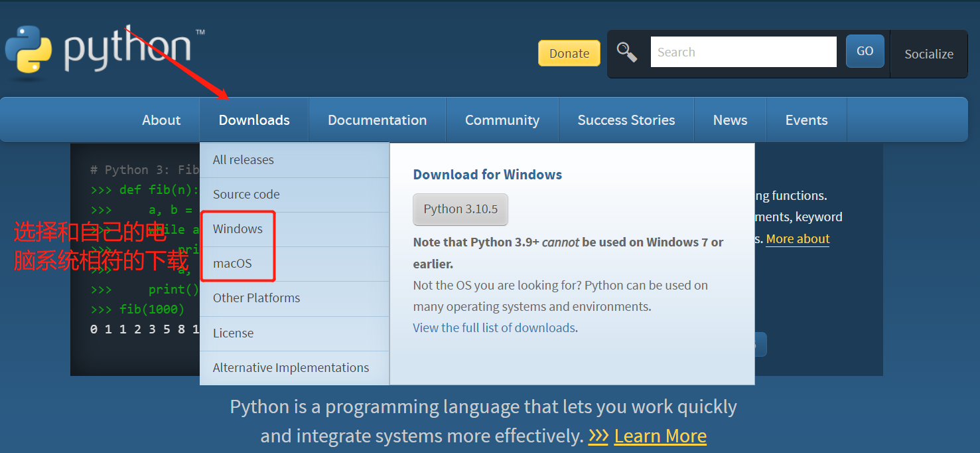Open the Community menu

tap(502, 120)
